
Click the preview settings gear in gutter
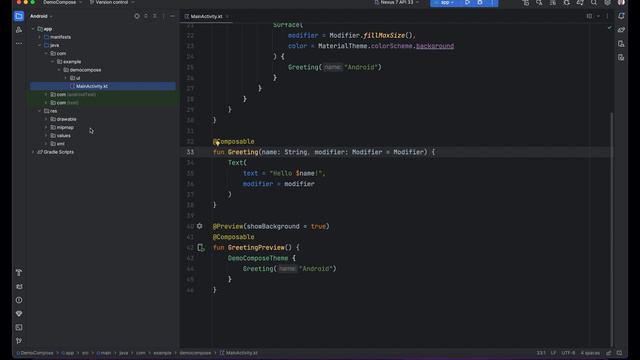coord(200,226)
